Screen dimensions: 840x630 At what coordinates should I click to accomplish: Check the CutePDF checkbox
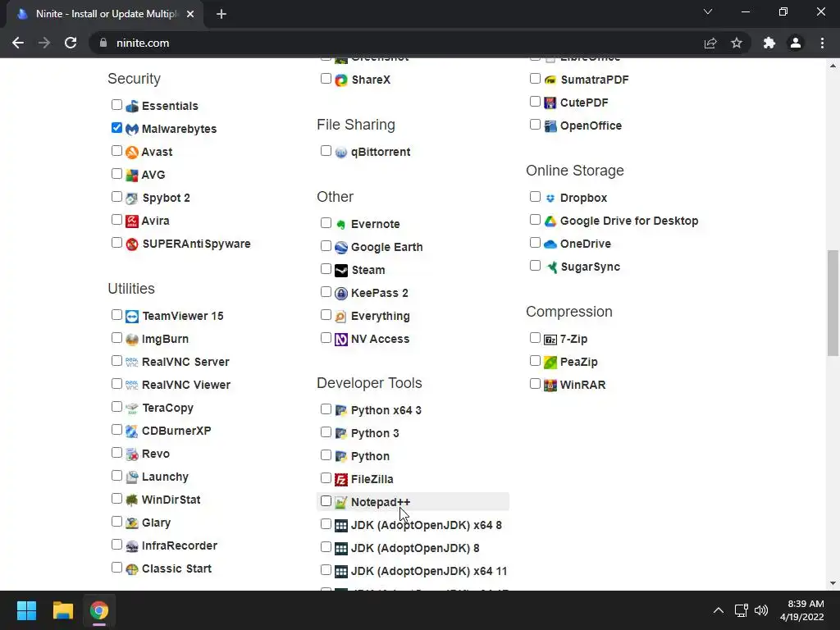535,102
